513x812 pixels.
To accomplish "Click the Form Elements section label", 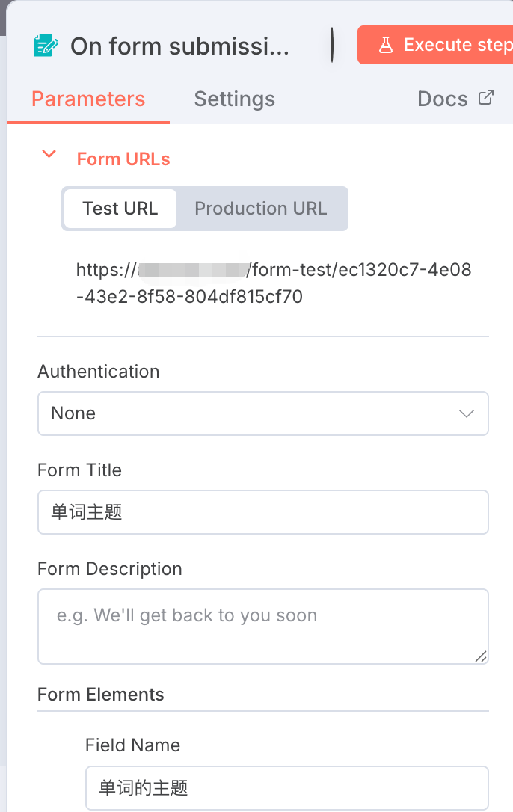I will 101,695.
